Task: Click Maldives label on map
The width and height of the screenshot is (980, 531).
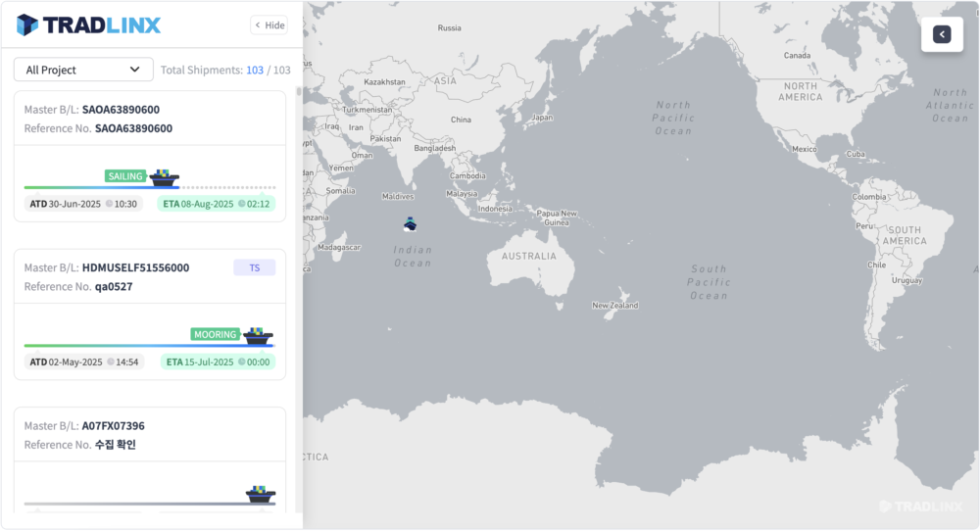Action: [x=398, y=196]
